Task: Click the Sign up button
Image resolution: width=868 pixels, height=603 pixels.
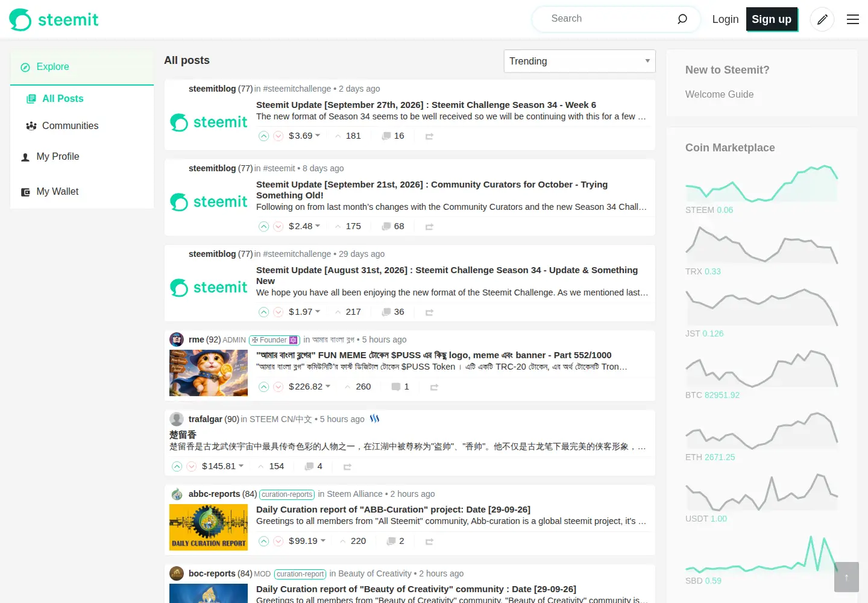Action: 772,19
